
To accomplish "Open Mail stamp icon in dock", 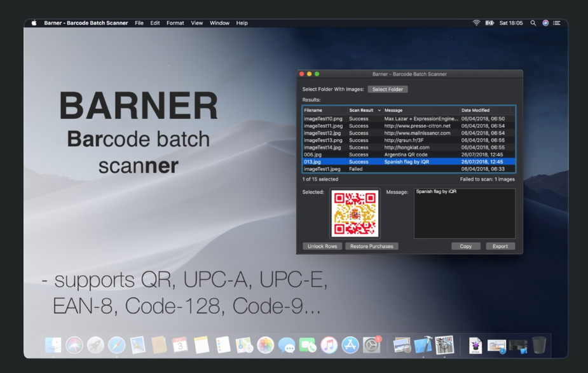I will [138, 345].
